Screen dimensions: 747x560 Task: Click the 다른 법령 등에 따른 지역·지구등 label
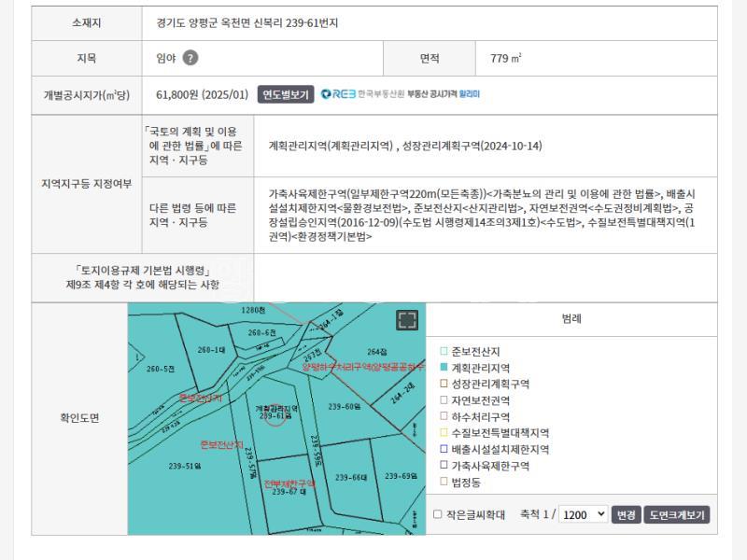point(193,216)
